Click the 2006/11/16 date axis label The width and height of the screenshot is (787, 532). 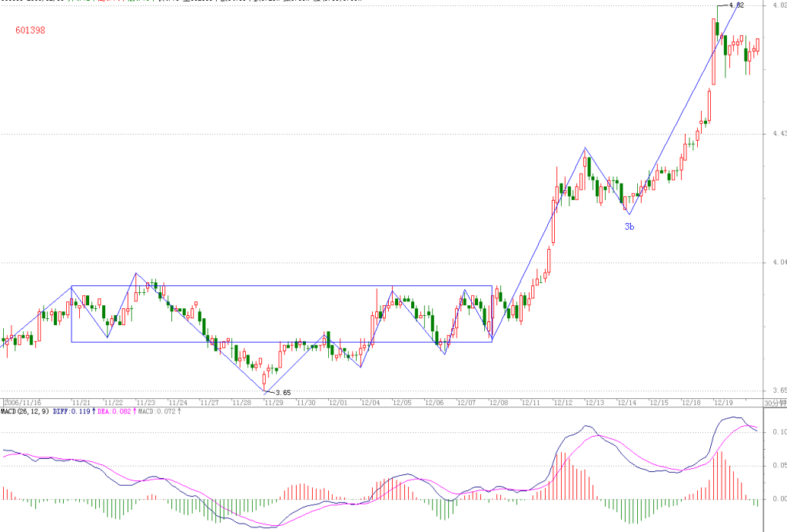pyautogui.click(x=22, y=403)
